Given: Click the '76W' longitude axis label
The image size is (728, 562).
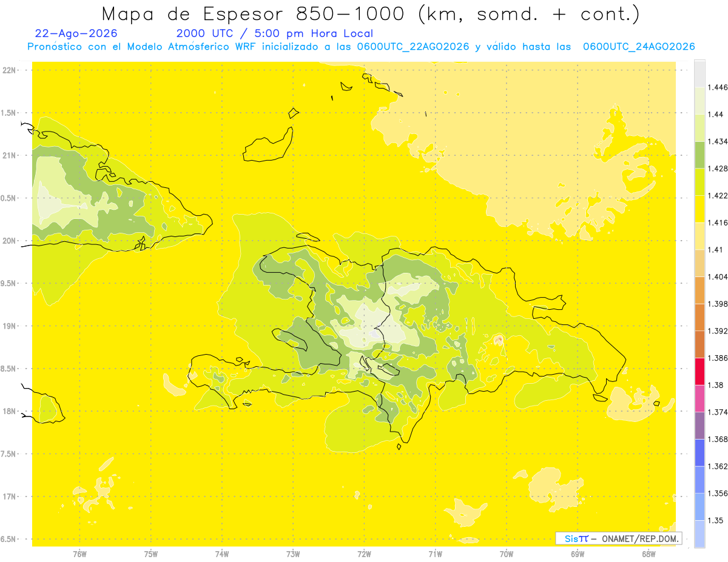Looking at the screenshot, I should pyautogui.click(x=79, y=554).
